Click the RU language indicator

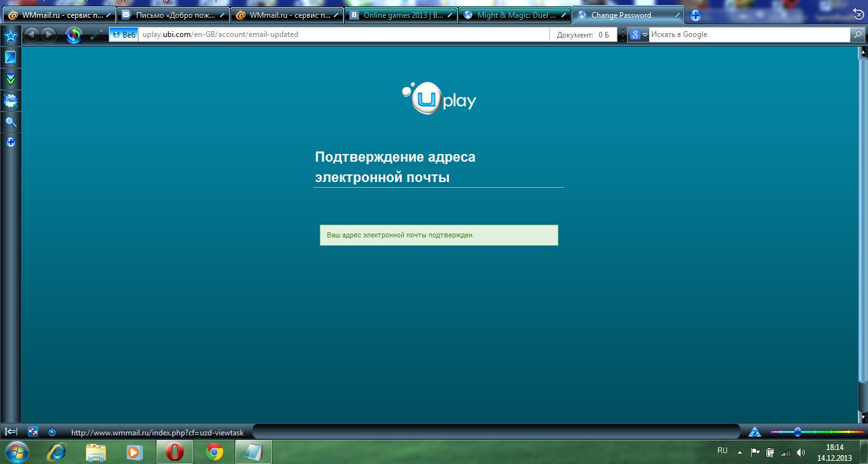[722, 451]
